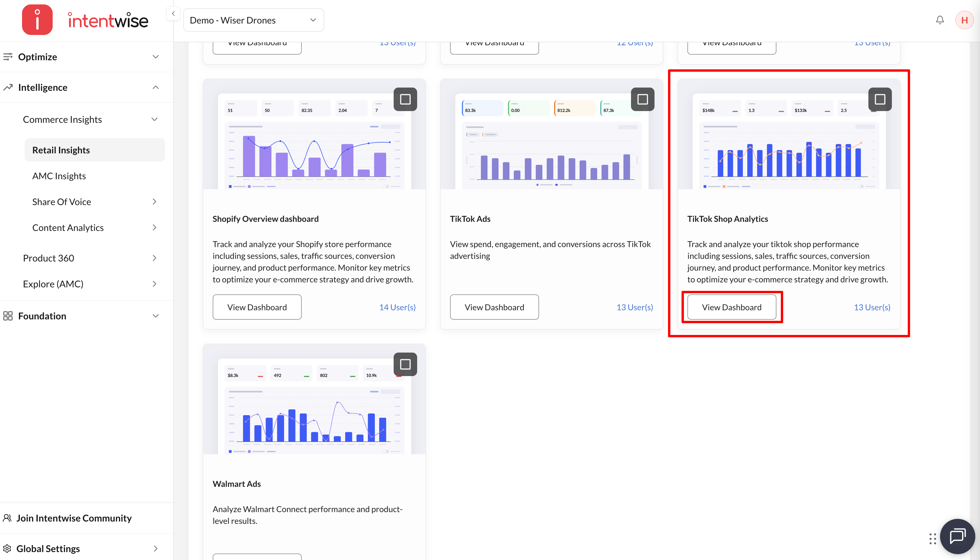Open Retail Insights in the sidebar
This screenshot has width=980, height=560.
95,150
